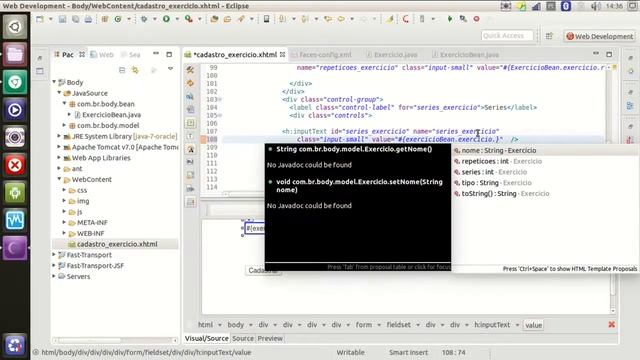This screenshot has height=360, width=640.
Task: Expand the com.br.body.model package
Action: click(x=64, y=125)
